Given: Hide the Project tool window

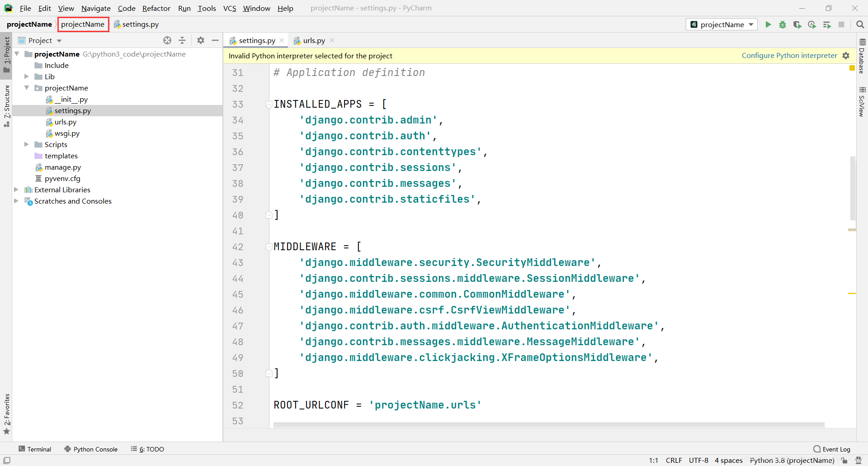Looking at the screenshot, I should tap(215, 40).
